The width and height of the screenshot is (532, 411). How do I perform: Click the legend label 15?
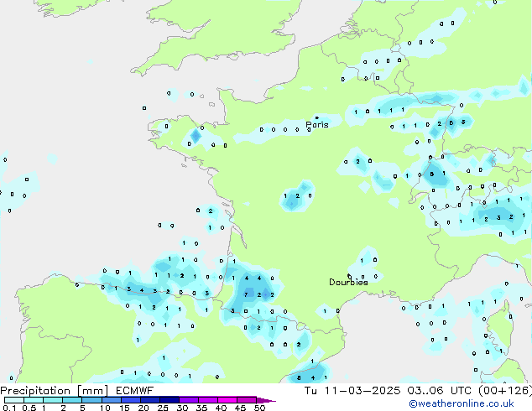coord(124,408)
